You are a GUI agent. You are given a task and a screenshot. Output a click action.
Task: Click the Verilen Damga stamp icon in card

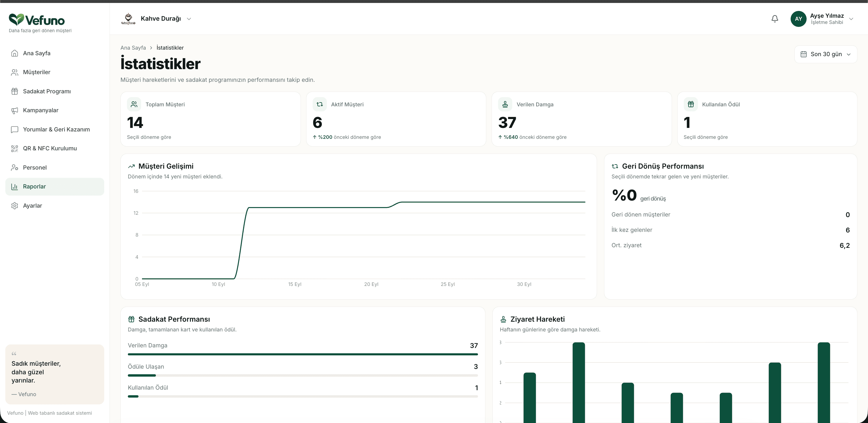click(505, 104)
